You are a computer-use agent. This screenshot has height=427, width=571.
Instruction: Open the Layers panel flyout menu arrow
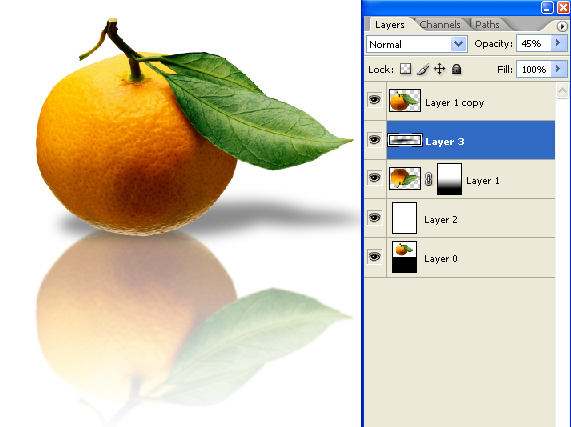point(562,26)
